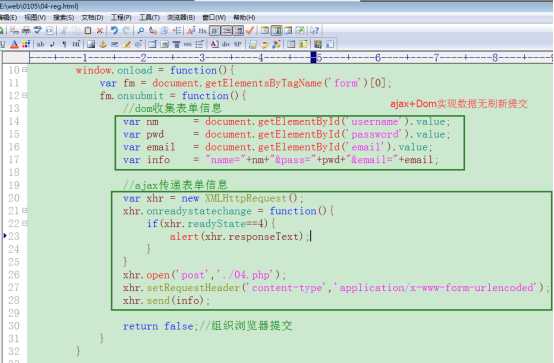The image size is (554, 363).
Task: Open the 工程(P) menu
Action: point(121,17)
